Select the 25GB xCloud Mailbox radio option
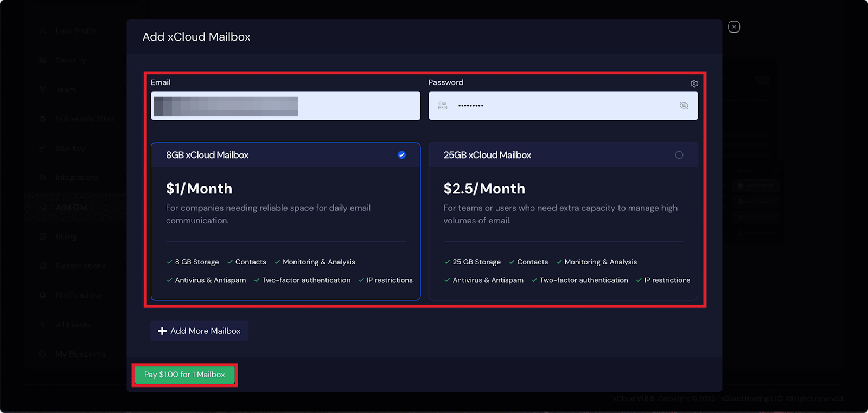 679,155
